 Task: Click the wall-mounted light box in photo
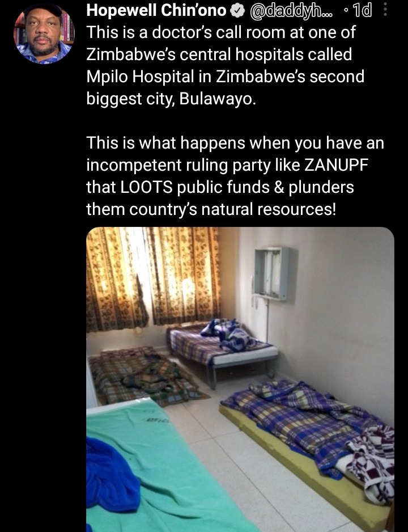pyautogui.click(x=272, y=273)
